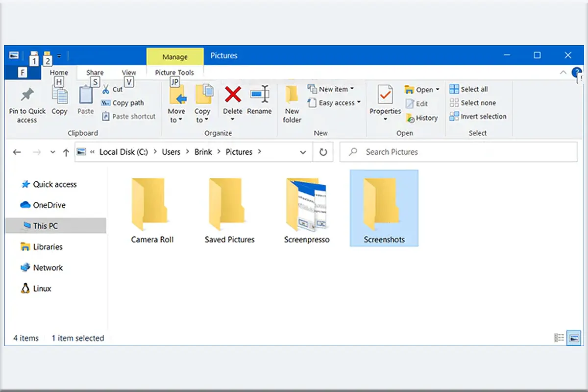Click the Copy icon in the Clipboard group
Screen dimensions: 588x392
tap(59, 98)
